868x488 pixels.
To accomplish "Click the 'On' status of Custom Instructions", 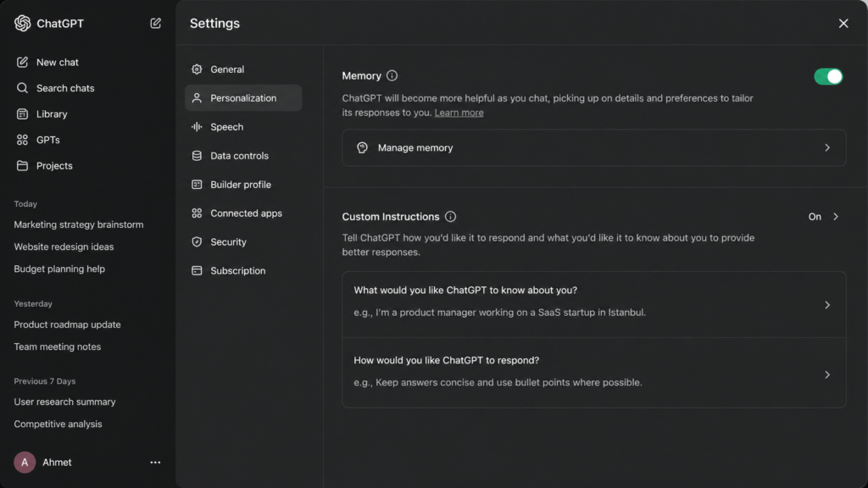I will 815,216.
